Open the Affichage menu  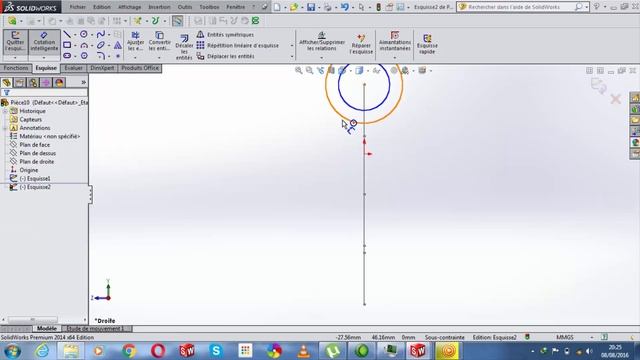(129, 7)
